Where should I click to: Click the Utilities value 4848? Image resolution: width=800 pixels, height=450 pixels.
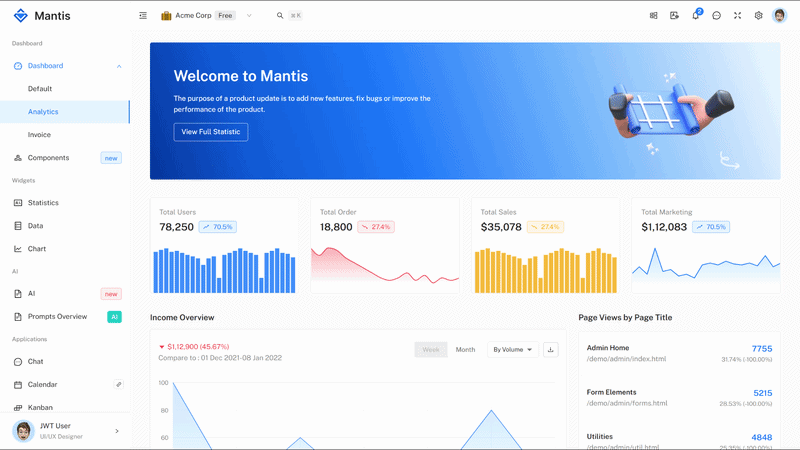(762, 437)
